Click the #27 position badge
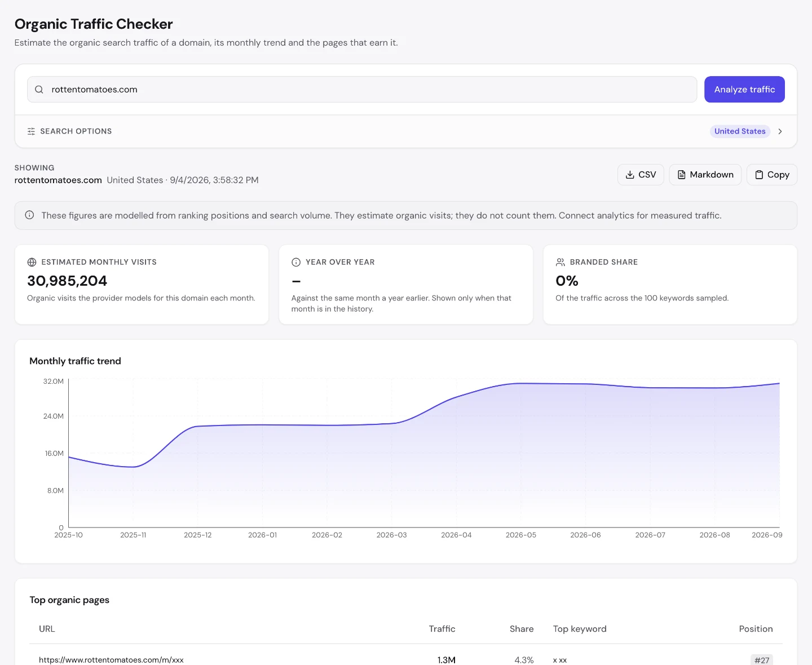Viewport: 812px width, 665px height. pyautogui.click(x=762, y=660)
